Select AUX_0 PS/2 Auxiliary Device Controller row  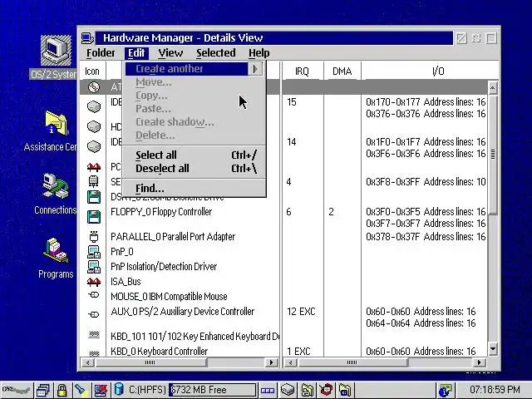pos(183,311)
